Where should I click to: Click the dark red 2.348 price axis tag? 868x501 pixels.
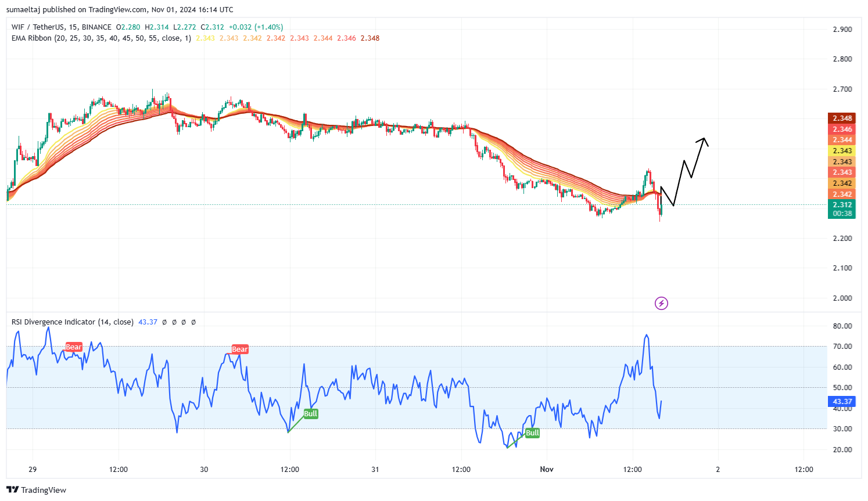[842, 118]
